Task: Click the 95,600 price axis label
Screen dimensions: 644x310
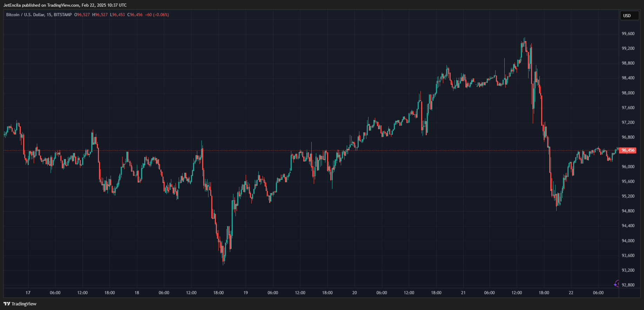Action: click(x=628, y=182)
